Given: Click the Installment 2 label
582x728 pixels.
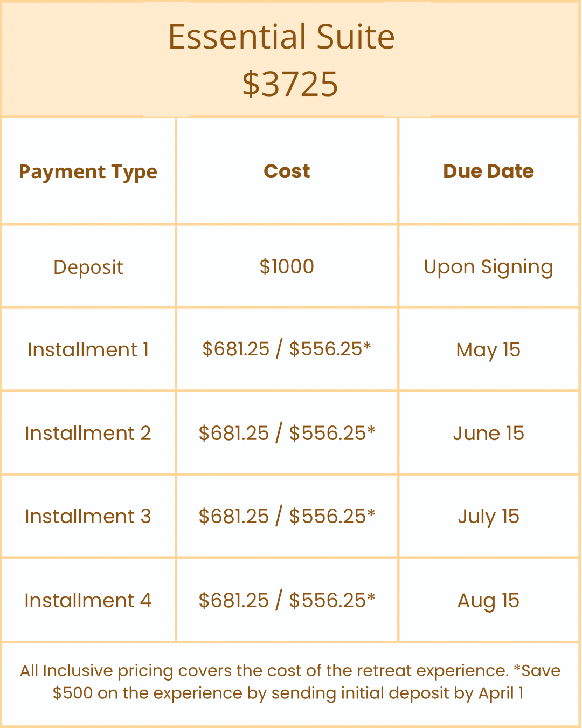Looking at the screenshot, I should [88, 433].
